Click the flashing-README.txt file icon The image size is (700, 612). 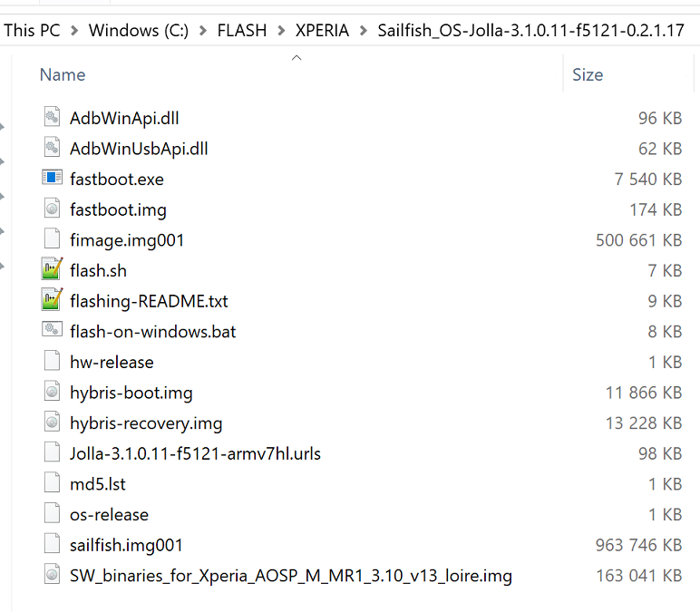(x=52, y=301)
